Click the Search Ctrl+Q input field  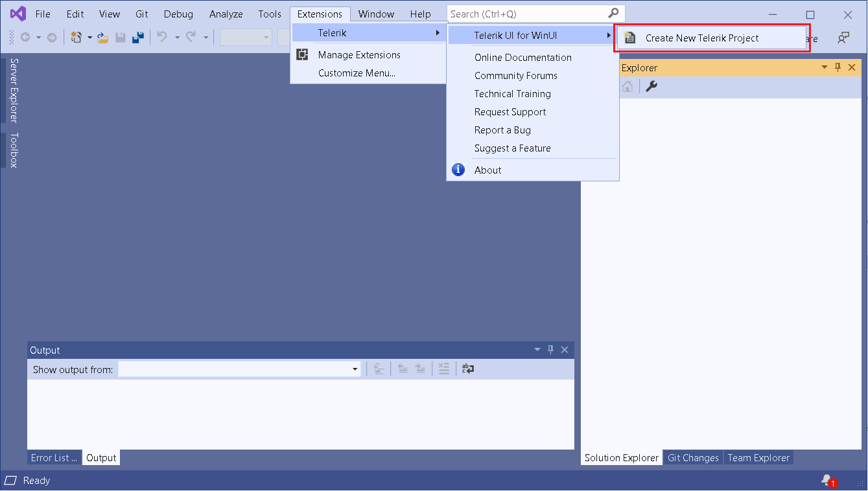pos(525,13)
